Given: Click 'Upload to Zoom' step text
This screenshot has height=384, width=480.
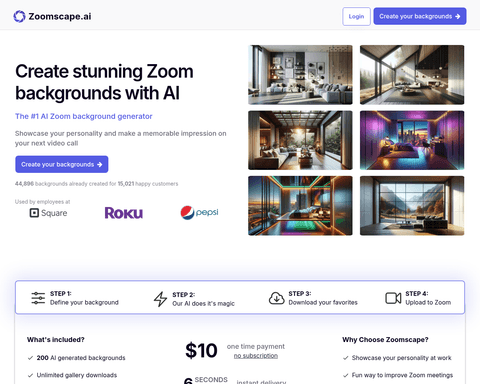Looking at the screenshot, I should click(428, 302).
